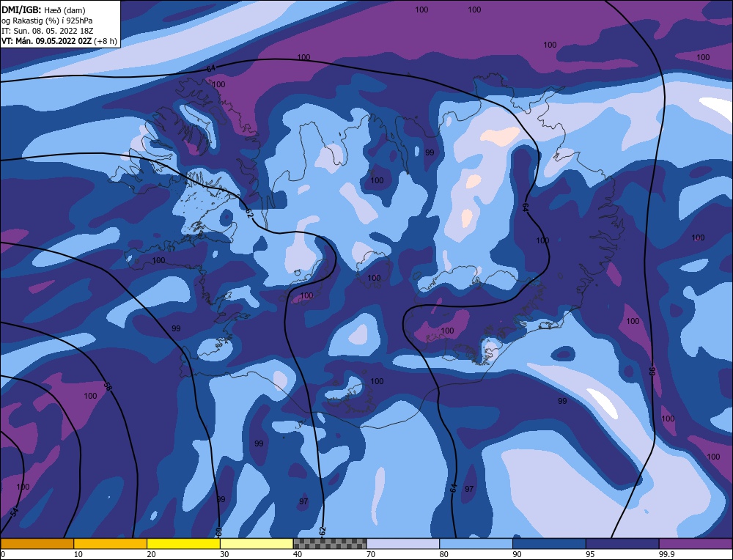
Task: Pick the lavender 70–80 legend swatch
Action: [403, 543]
